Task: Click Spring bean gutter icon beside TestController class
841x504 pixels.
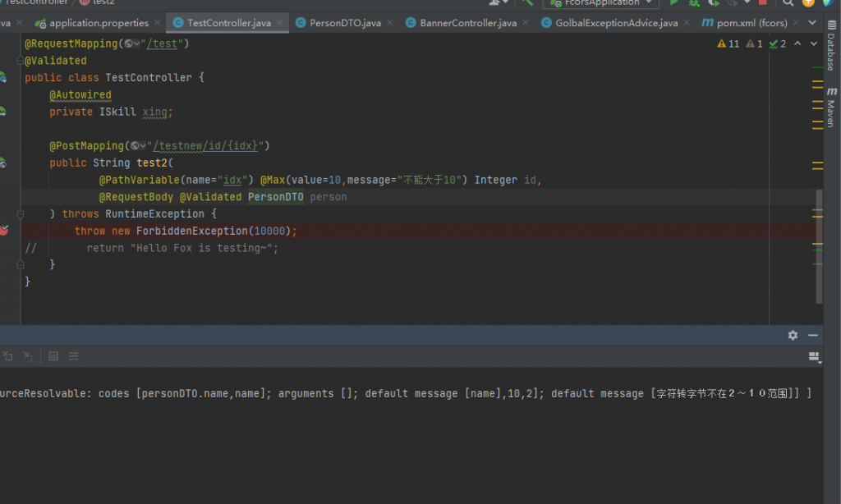Action: [2, 78]
